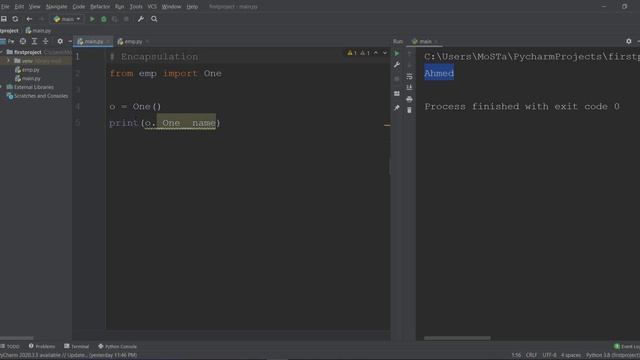Click main.py in the navigation breadcrumb
The width and height of the screenshot is (640, 360).
click(38, 31)
